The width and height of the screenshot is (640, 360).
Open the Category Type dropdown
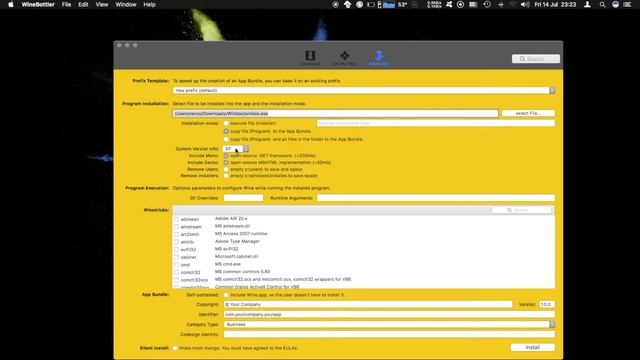coord(389,324)
